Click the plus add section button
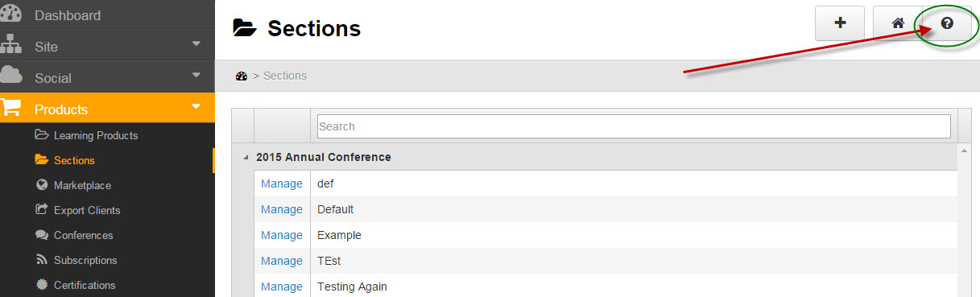The width and height of the screenshot is (980, 297). pyautogui.click(x=840, y=23)
